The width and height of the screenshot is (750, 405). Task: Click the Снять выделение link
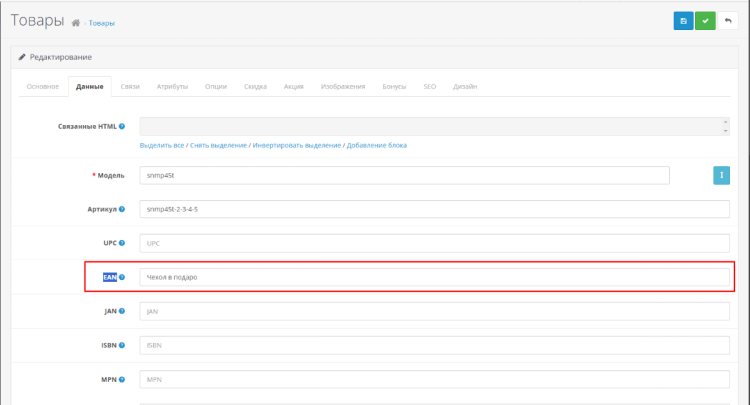(218, 145)
